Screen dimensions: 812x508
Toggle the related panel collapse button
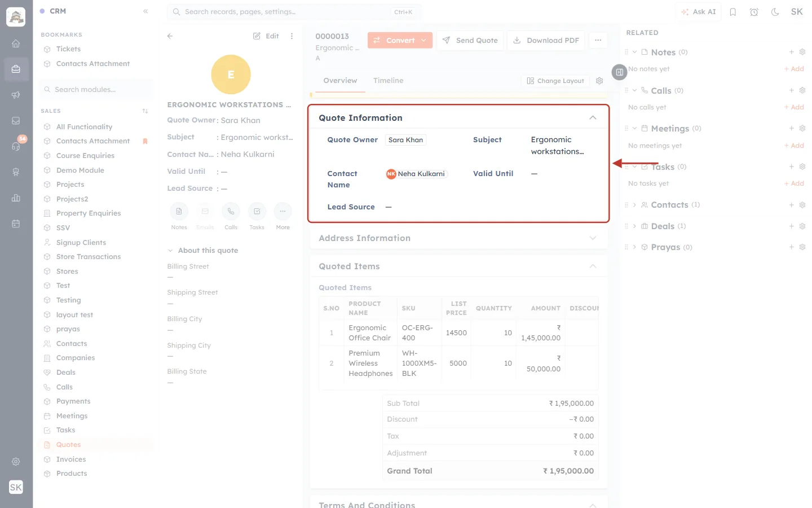point(619,72)
